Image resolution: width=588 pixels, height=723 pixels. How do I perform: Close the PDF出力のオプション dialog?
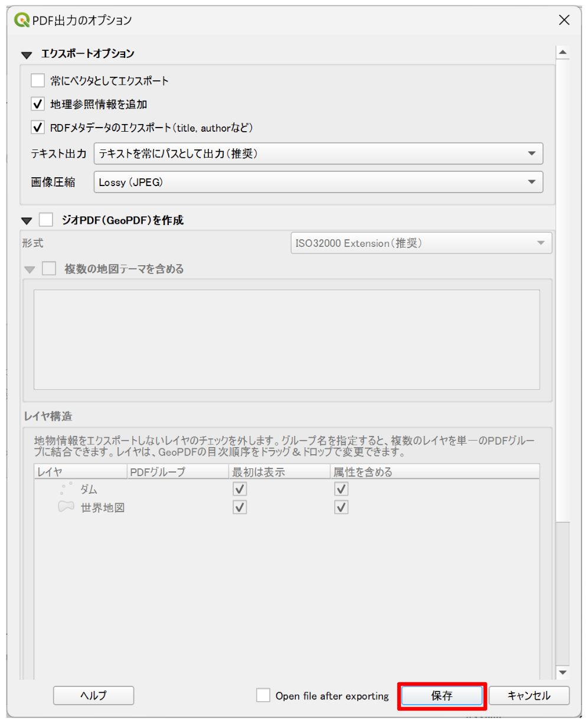click(564, 20)
